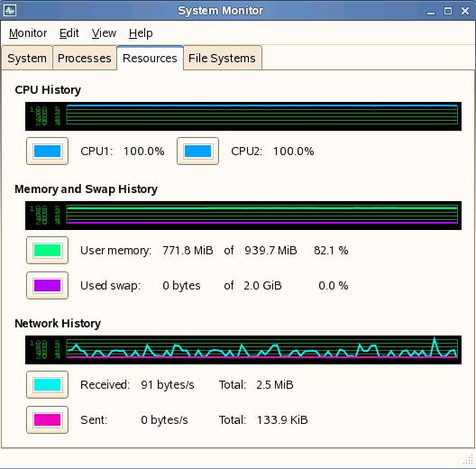Switch to the File Systems tab

pos(222,58)
